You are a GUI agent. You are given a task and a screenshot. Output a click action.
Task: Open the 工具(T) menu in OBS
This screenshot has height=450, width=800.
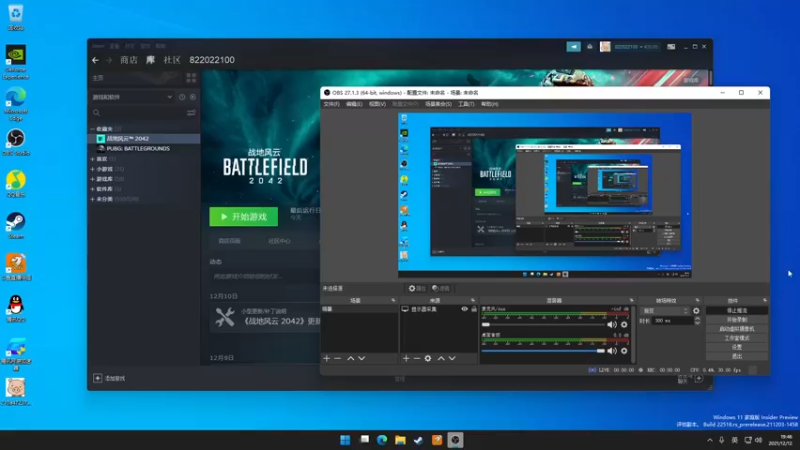(466, 104)
